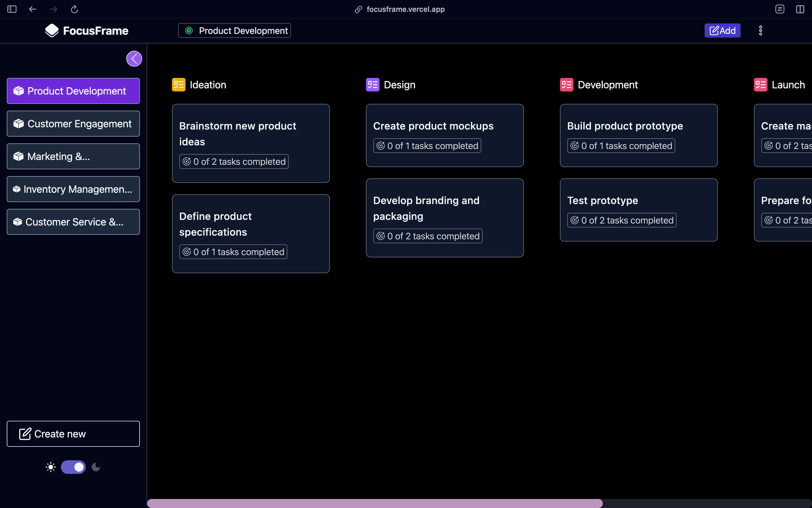Click the Add button in header

[722, 30]
